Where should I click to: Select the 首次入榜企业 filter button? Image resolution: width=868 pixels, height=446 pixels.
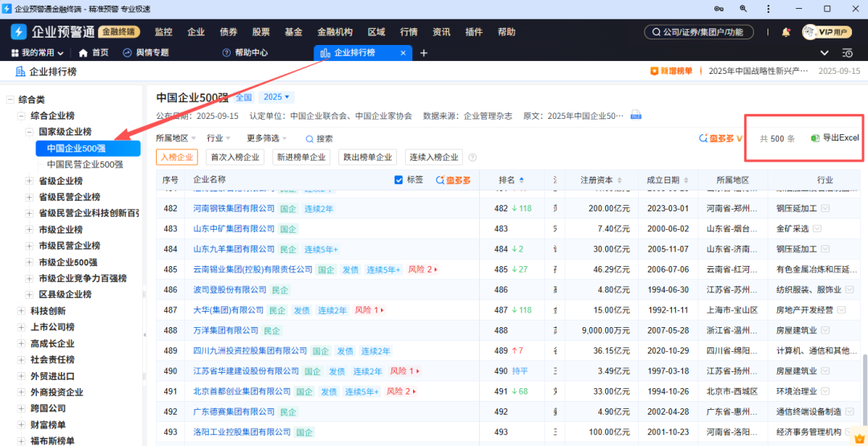pyautogui.click(x=235, y=158)
